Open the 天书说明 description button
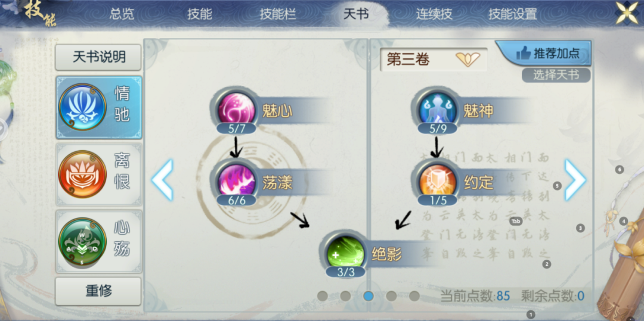 (98, 57)
